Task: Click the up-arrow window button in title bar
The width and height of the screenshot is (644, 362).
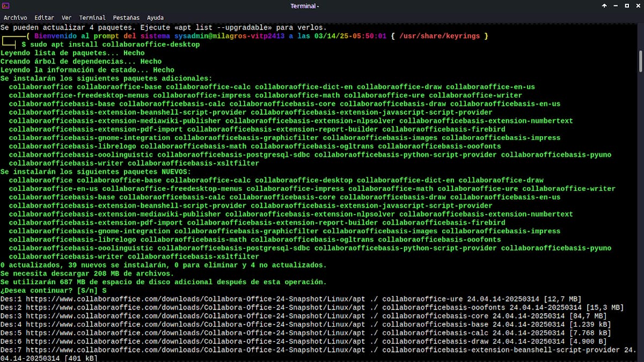Action: click(x=604, y=6)
